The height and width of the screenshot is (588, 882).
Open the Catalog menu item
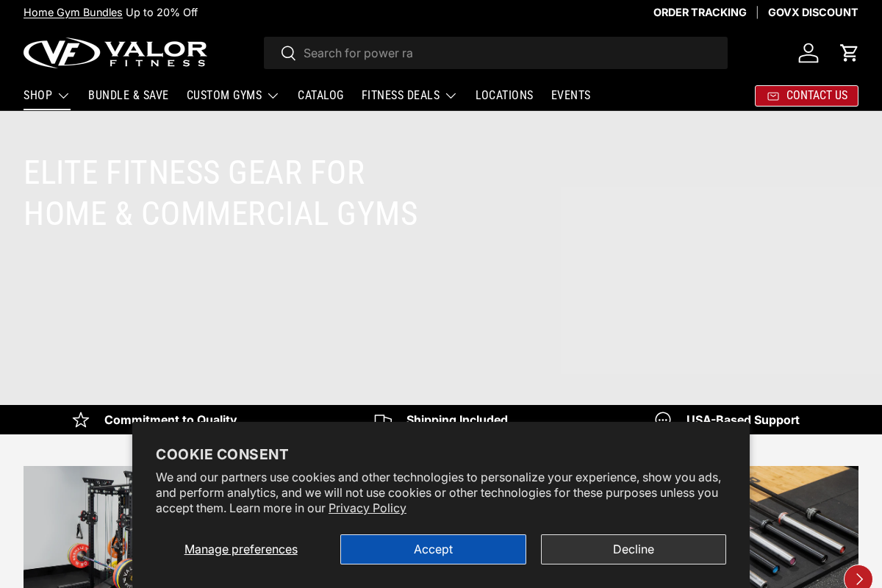320,95
